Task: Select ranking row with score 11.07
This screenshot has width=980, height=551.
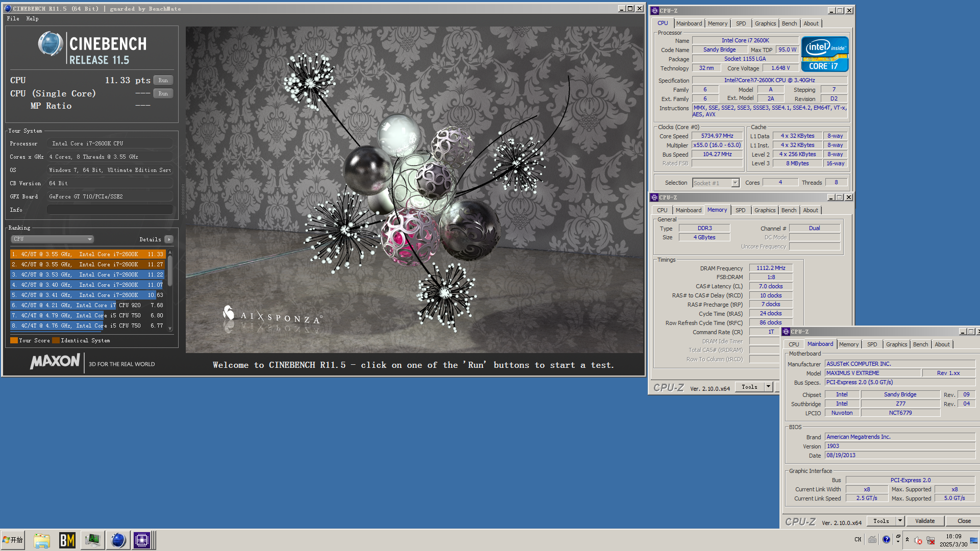Action: click(88, 285)
